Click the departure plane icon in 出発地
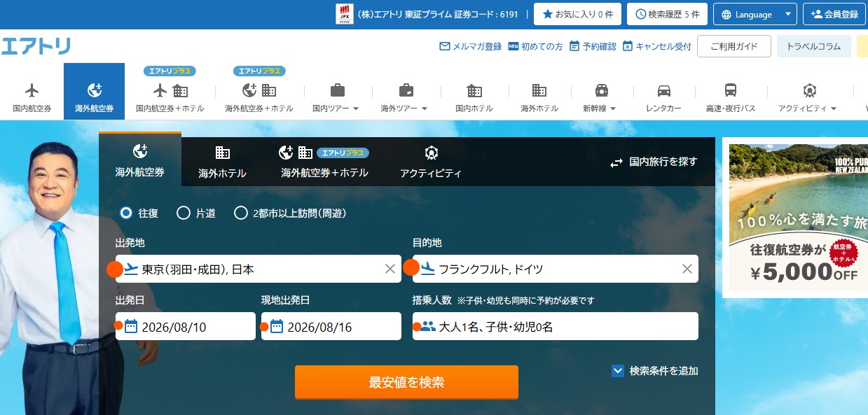 click(x=130, y=269)
